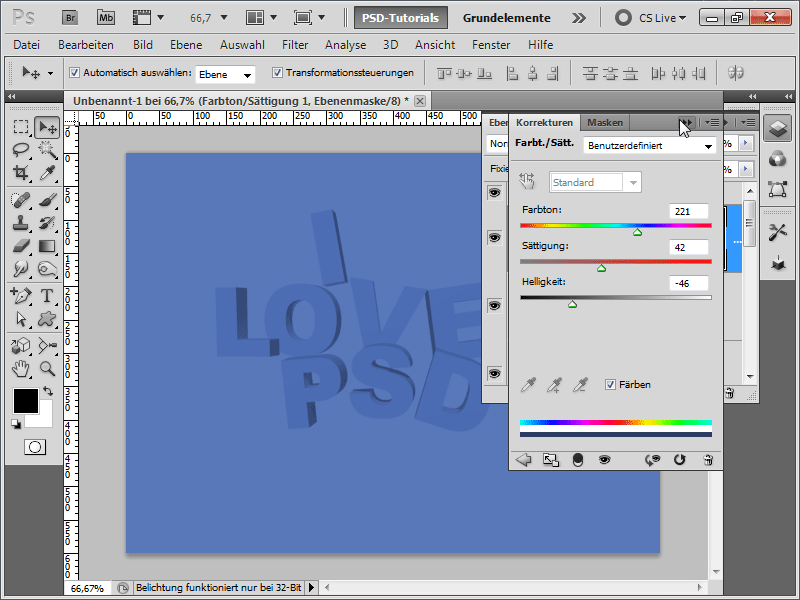Screen dimensions: 800x600
Task: Swap foreground and background colors
Action: click(48, 391)
